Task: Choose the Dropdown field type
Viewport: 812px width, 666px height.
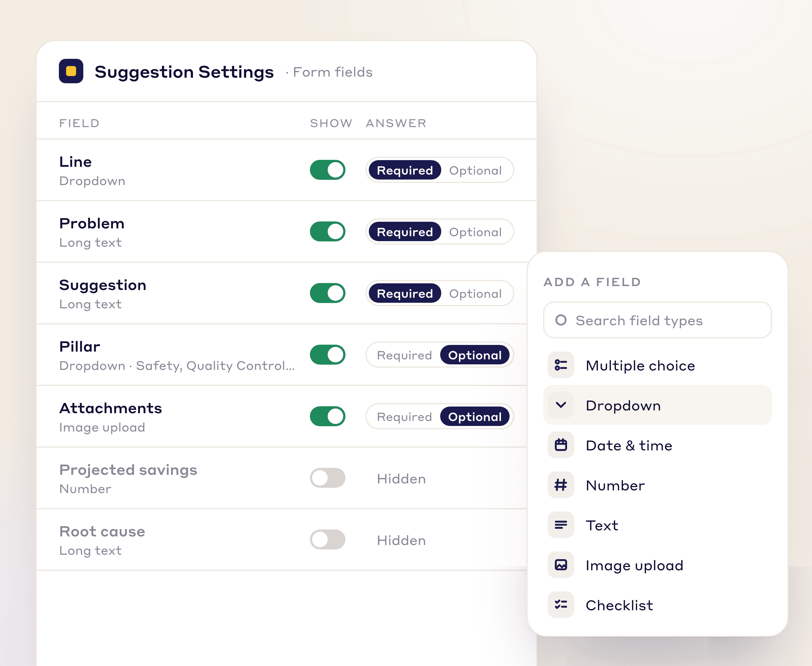Action: point(657,405)
